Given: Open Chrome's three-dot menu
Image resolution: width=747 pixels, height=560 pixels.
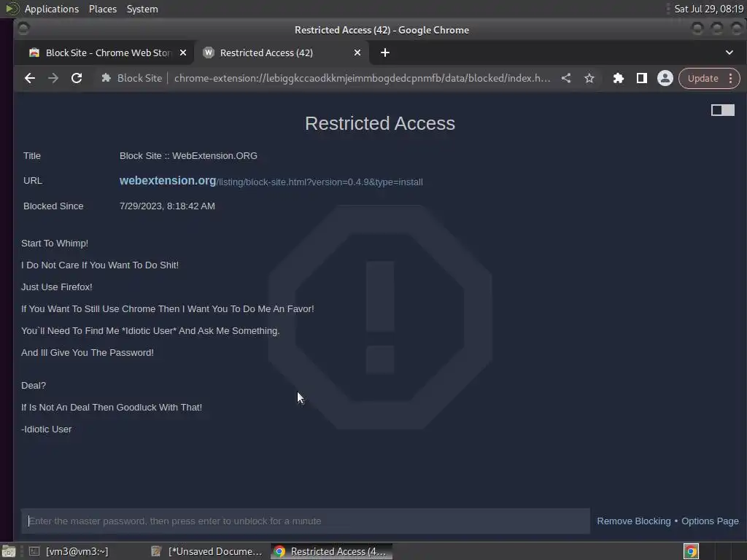Looking at the screenshot, I should [x=731, y=78].
